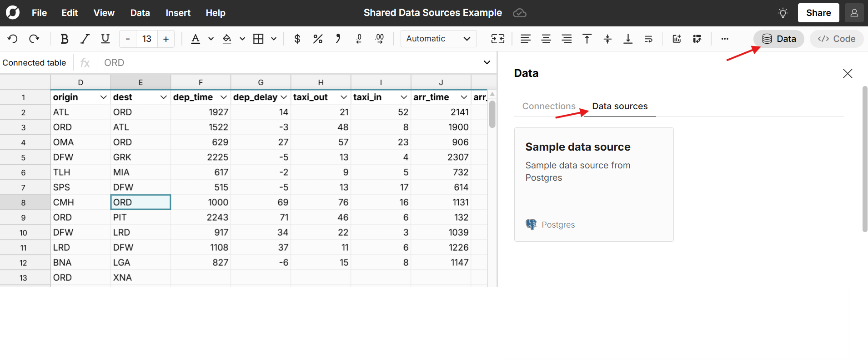
Task: Click the Share button
Action: (x=818, y=13)
